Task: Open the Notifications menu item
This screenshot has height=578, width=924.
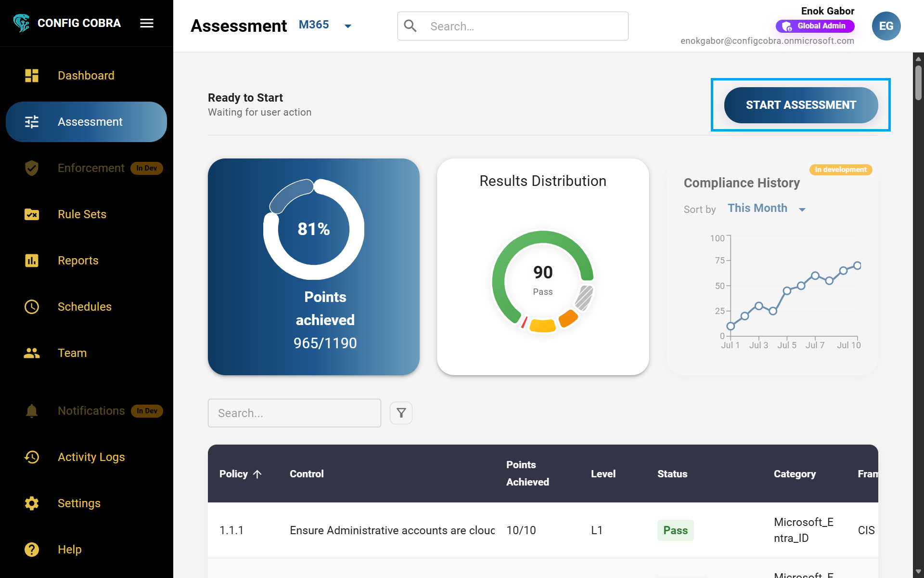Action: click(91, 411)
